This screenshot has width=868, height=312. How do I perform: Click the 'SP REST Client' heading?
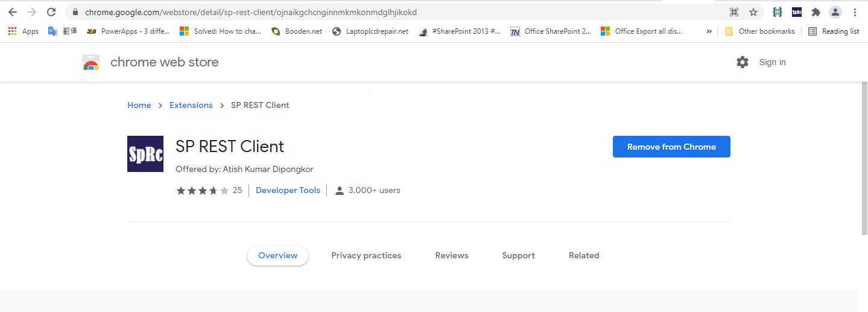tap(230, 147)
